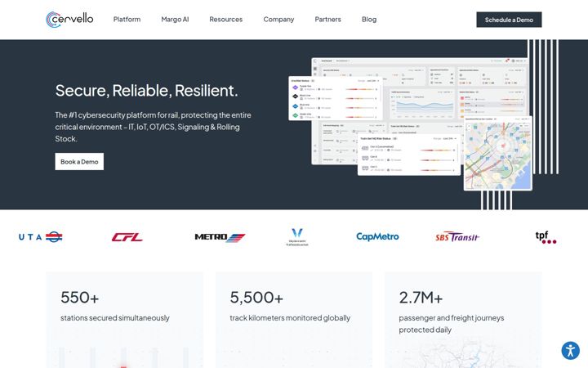Viewport: 588px width, 368px height.
Task: Click "track kilometers monitored globally" text
Action: [290, 317]
